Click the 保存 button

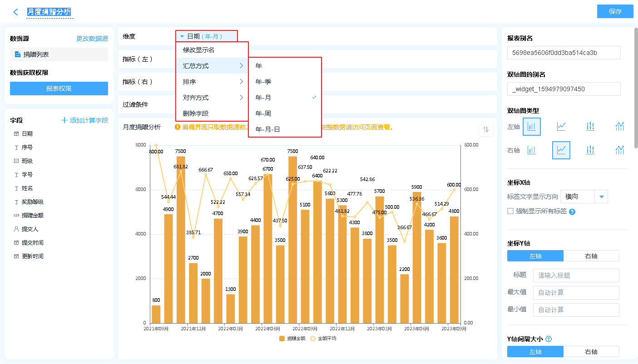point(615,11)
